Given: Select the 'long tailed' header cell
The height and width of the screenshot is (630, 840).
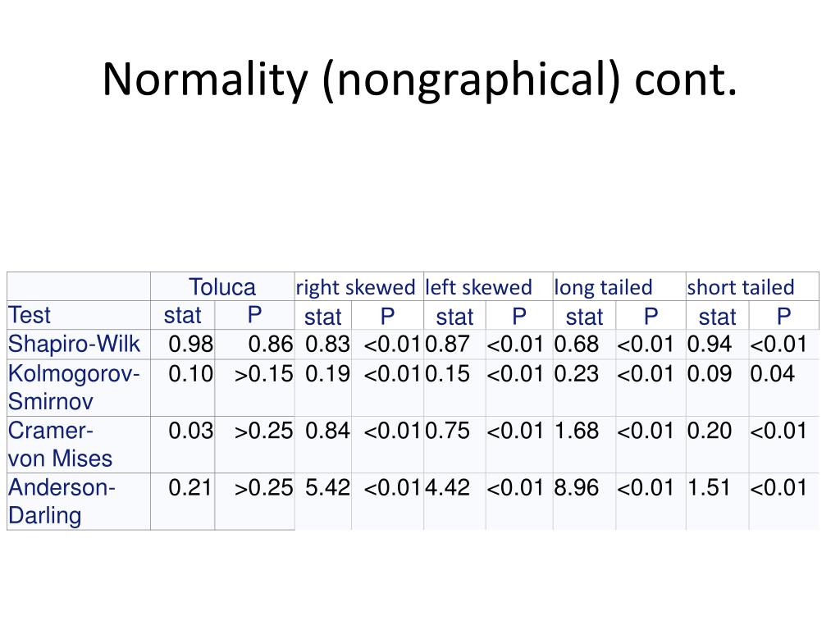Looking at the screenshot, I should (603, 287).
